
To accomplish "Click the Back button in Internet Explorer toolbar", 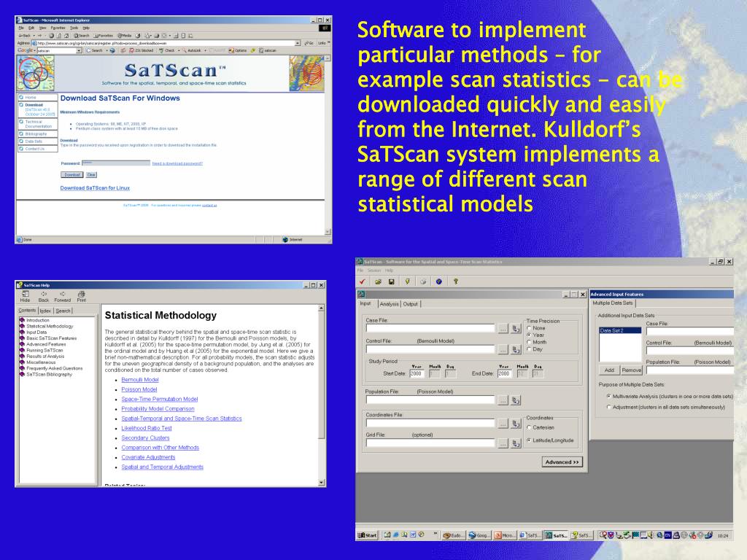I will click(x=24, y=36).
